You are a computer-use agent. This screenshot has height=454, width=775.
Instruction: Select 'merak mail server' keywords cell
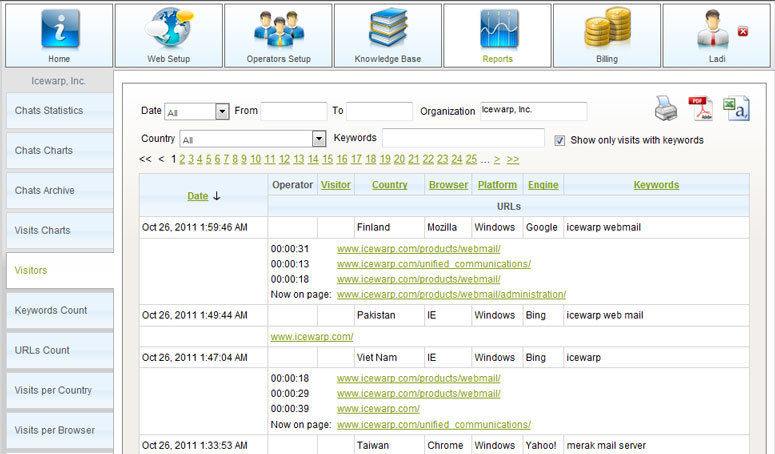(x=656, y=445)
